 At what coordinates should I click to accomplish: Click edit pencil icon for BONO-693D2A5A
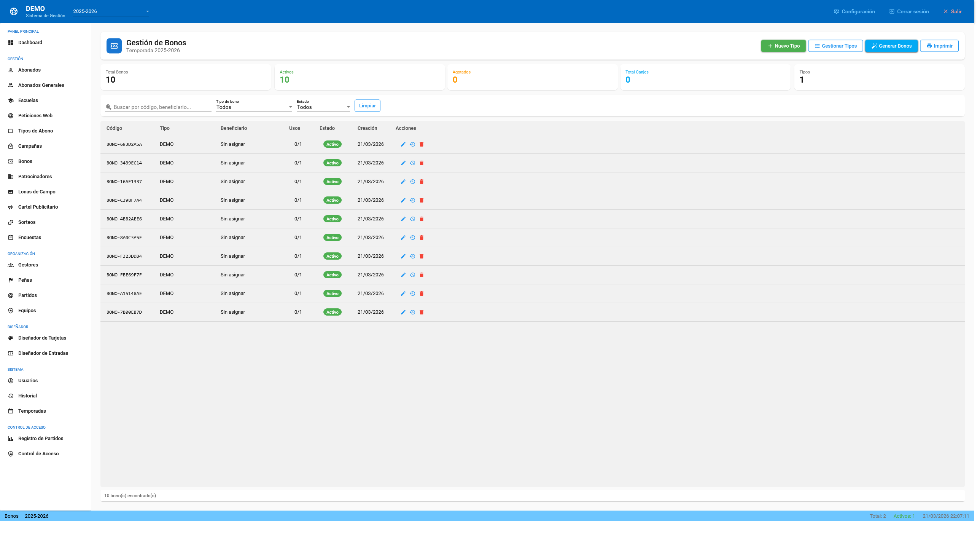pos(403,144)
